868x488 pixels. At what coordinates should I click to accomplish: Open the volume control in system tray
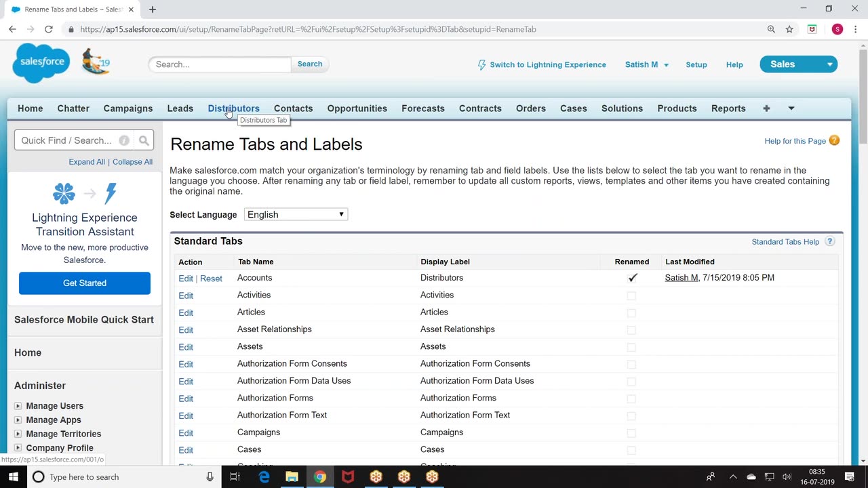[787, 476]
